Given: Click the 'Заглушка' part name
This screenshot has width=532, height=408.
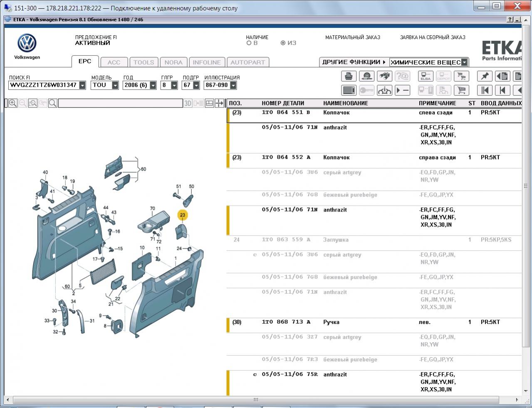Looking at the screenshot, I should pos(336,240).
